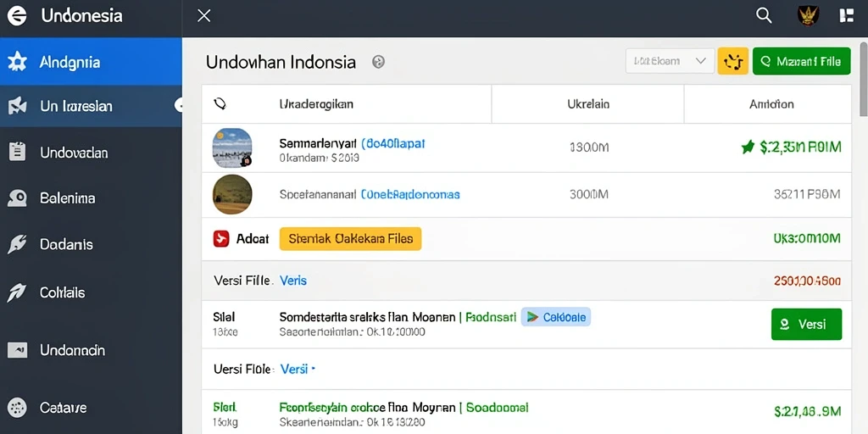Viewport: 868px width, 434px height.
Task: Click the green Versi button
Action: click(x=806, y=324)
